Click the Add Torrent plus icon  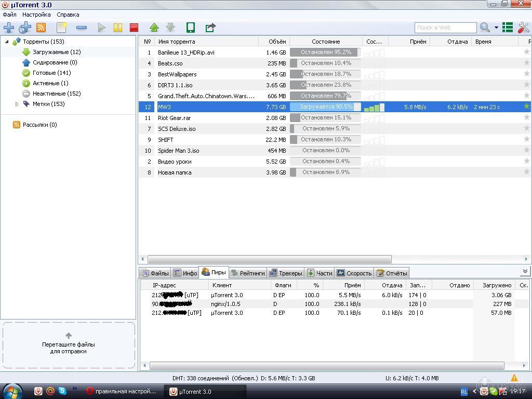click(9, 28)
